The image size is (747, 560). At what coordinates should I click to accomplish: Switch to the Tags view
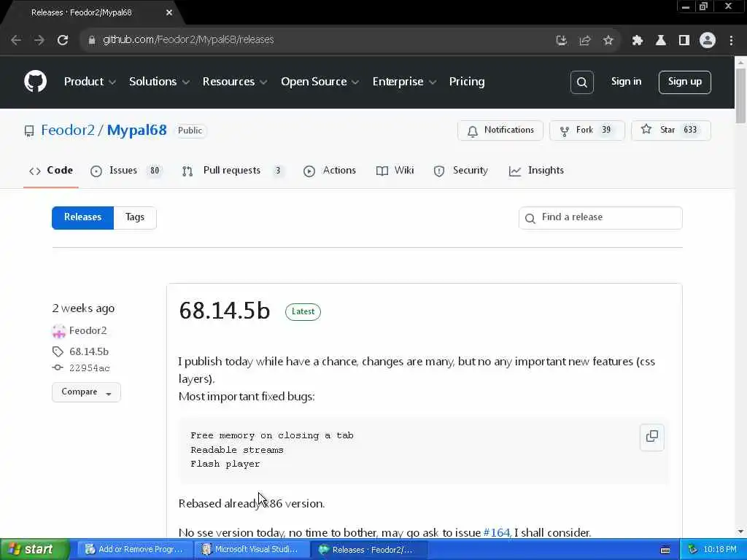point(135,217)
